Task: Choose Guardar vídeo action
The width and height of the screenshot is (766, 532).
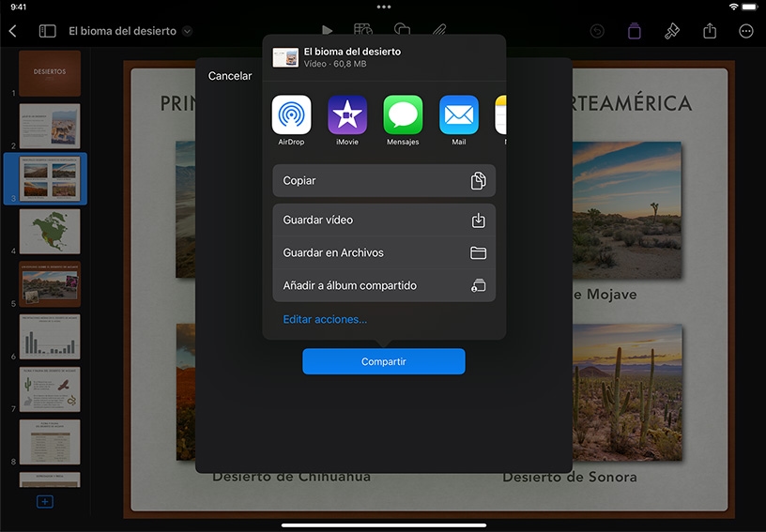Action: coord(384,220)
